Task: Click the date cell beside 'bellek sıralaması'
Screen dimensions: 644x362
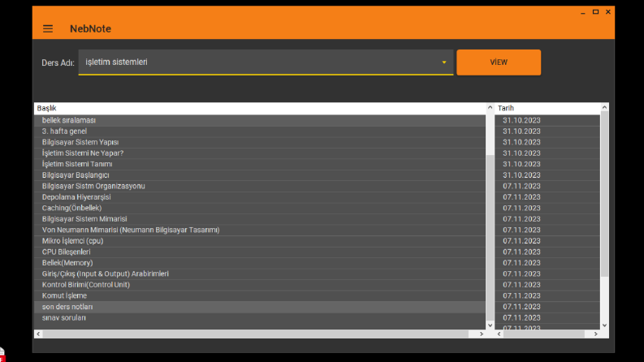Action: [x=547, y=120]
